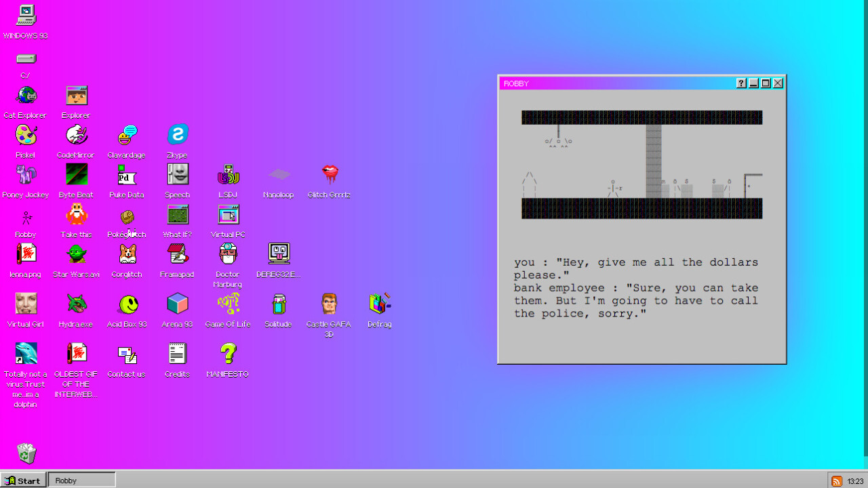This screenshot has height=488, width=868.
Task: Open the Acid Box 93 smiley icon
Action: click(x=127, y=304)
